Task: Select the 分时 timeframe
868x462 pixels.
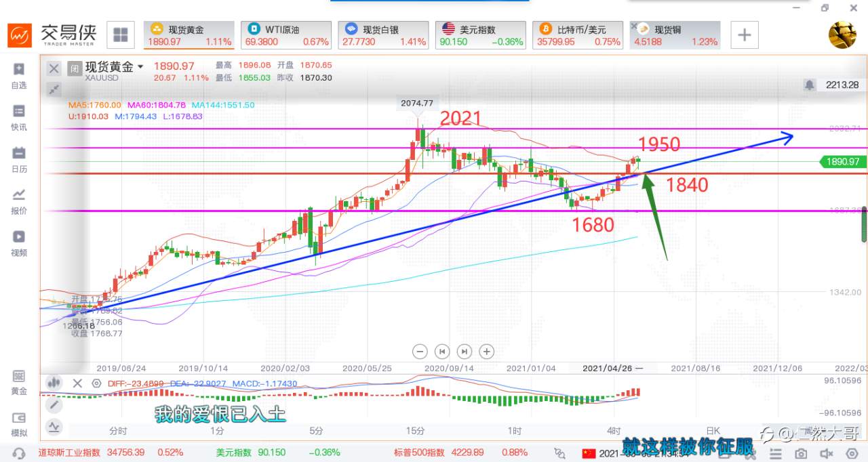Action: (118, 431)
